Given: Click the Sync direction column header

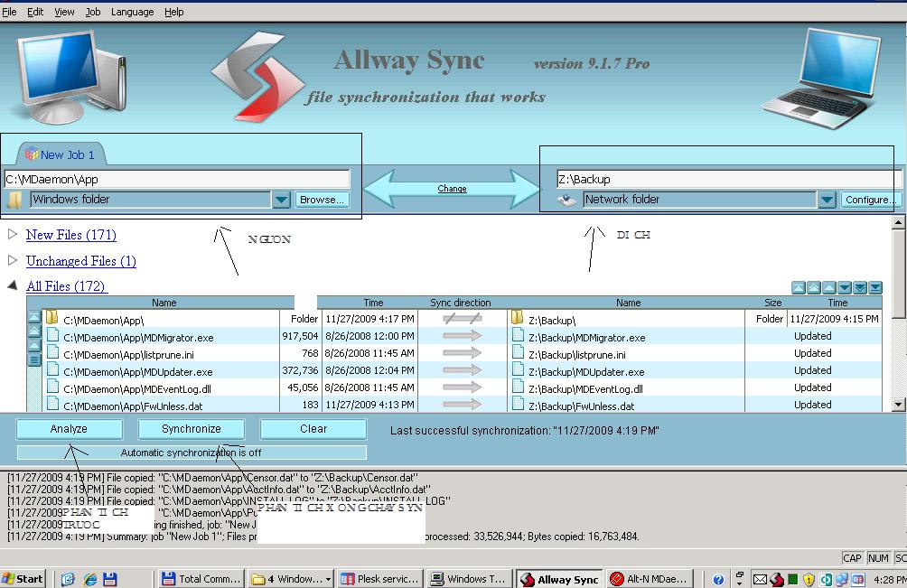Looking at the screenshot, I should click(461, 303).
